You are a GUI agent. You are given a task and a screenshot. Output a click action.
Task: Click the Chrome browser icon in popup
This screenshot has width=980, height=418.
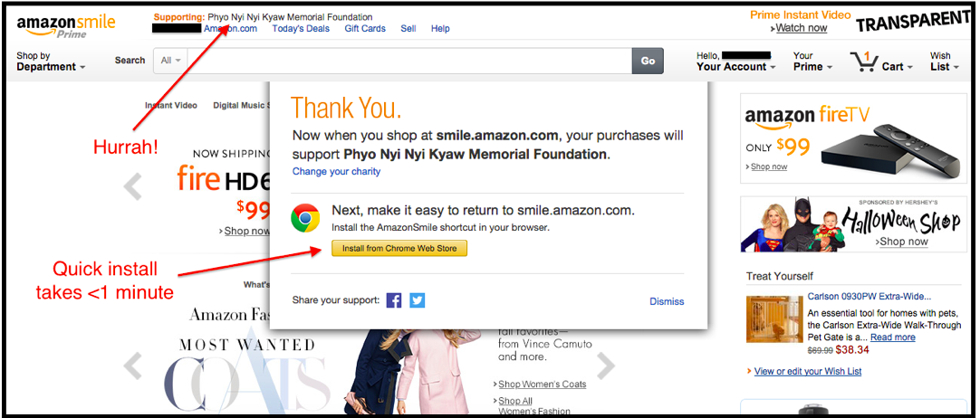pyautogui.click(x=305, y=219)
